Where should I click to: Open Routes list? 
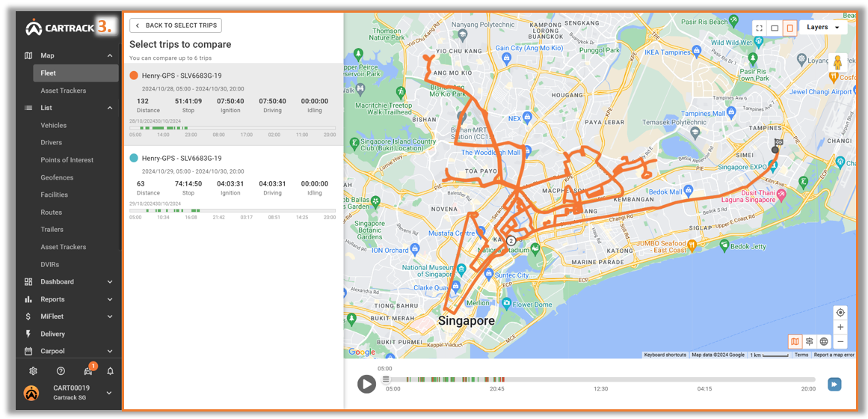click(51, 212)
